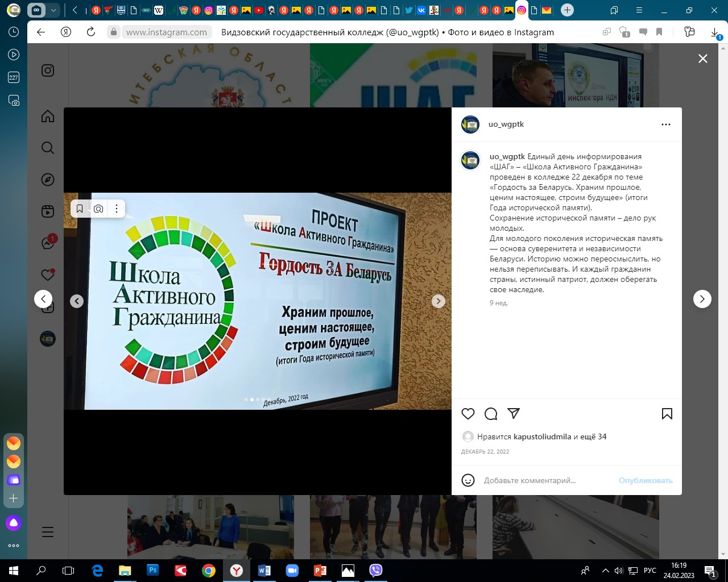Open the extensions icon beside downloads
This screenshot has height=582, width=728.
point(689,32)
